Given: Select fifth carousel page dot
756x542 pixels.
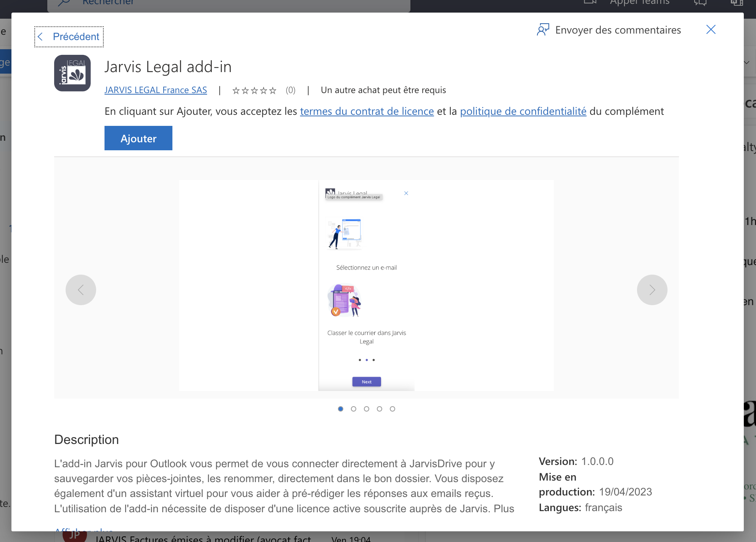Looking at the screenshot, I should pos(392,409).
